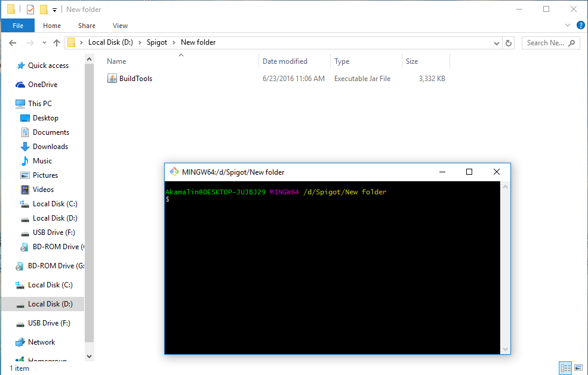Go up one folder level
Screen dimensions: 588x375
57,43
